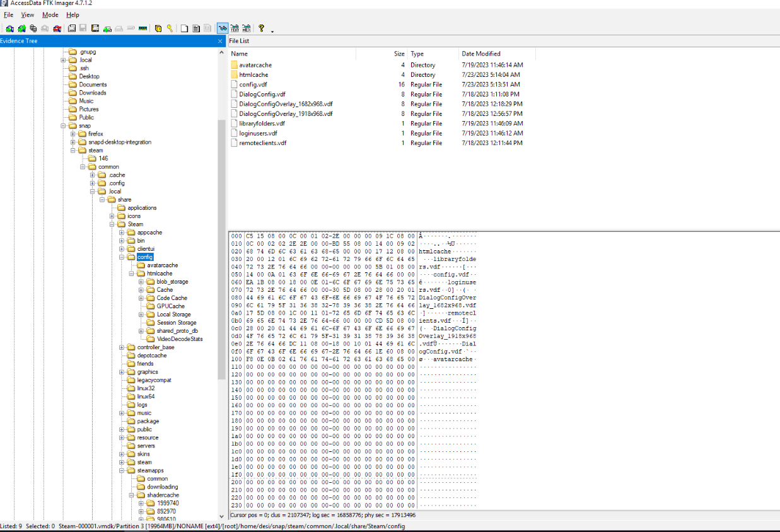780x532 pixels.
Task: Collapse the steamapps tree node
Action: 122,470
